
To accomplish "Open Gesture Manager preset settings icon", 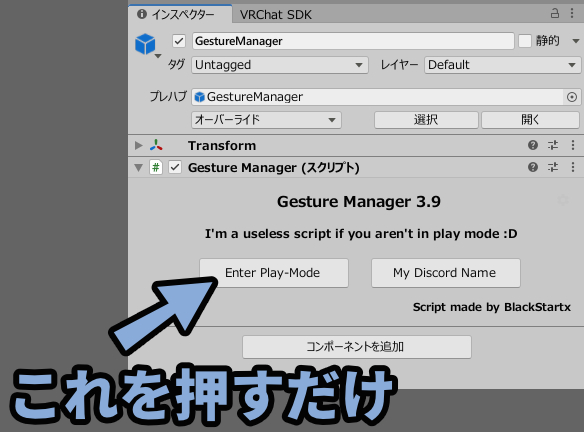I will (553, 167).
